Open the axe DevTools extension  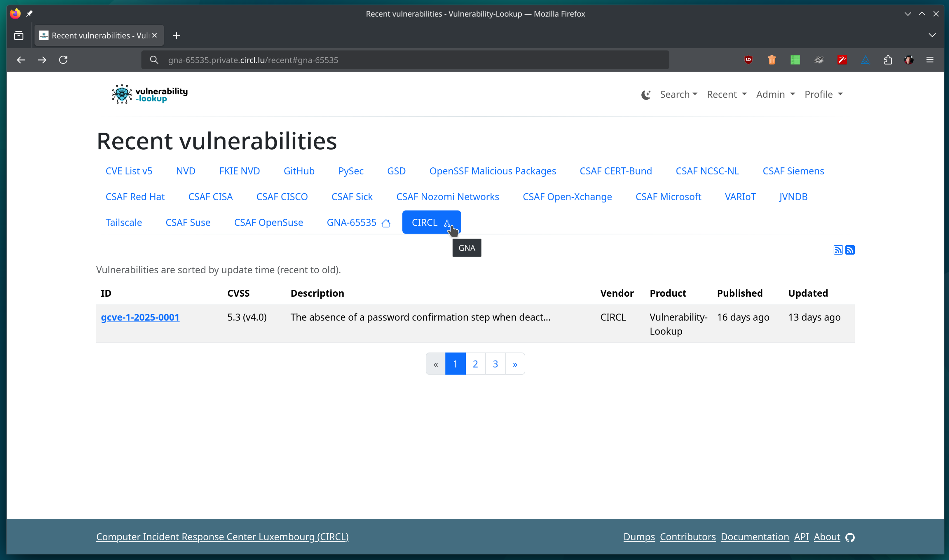tap(865, 59)
